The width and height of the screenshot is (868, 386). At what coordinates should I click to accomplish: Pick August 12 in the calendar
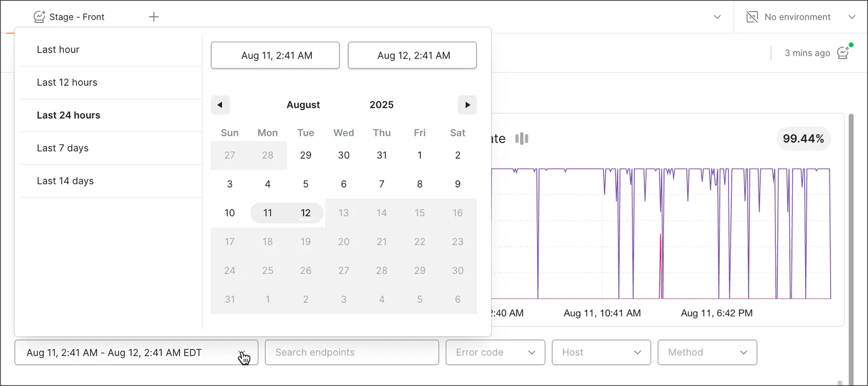306,213
